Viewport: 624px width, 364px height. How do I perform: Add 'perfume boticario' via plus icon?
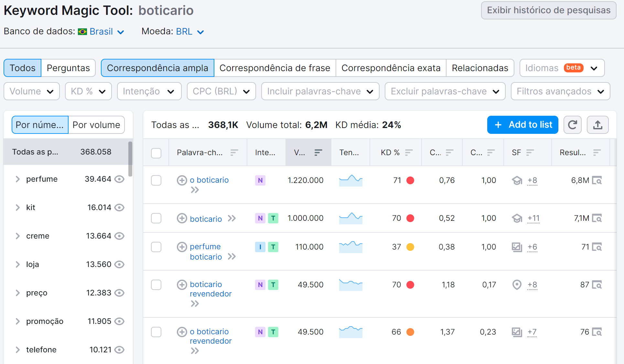click(182, 247)
